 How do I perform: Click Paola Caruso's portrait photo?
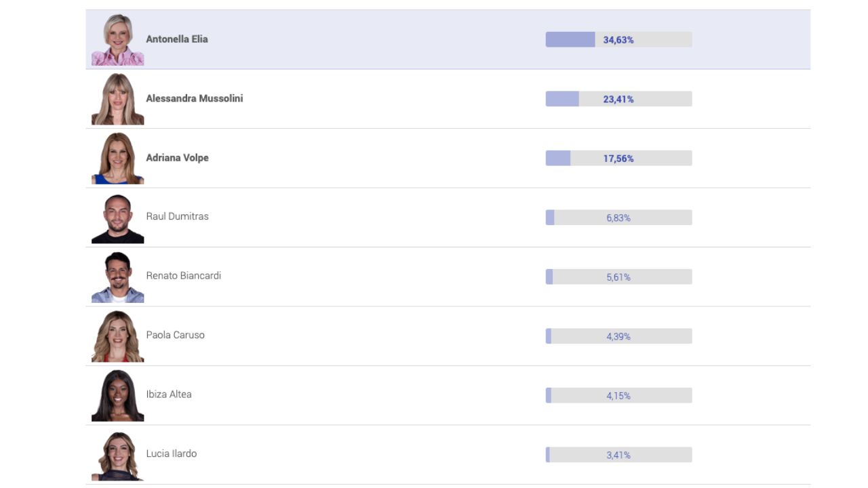tap(118, 336)
